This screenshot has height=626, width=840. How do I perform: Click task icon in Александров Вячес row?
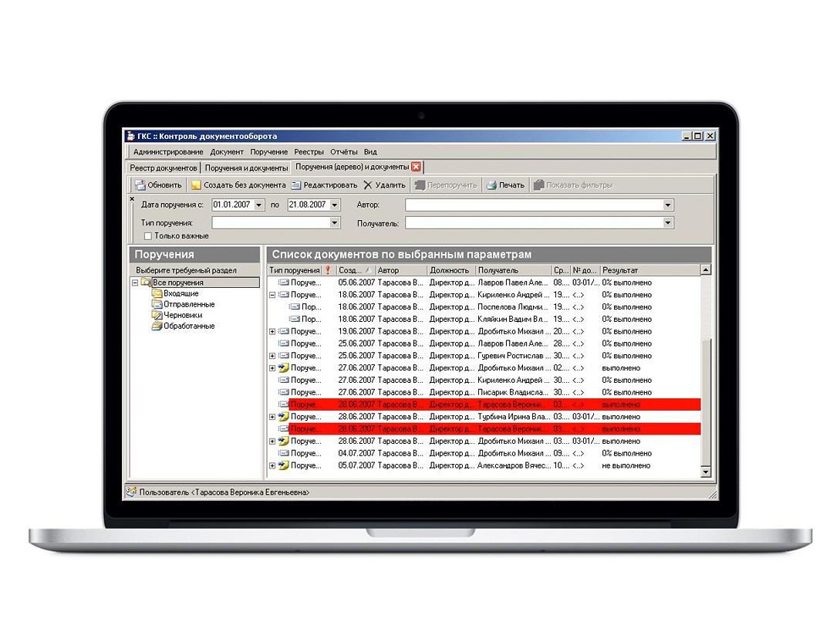pyautogui.click(x=284, y=465)
